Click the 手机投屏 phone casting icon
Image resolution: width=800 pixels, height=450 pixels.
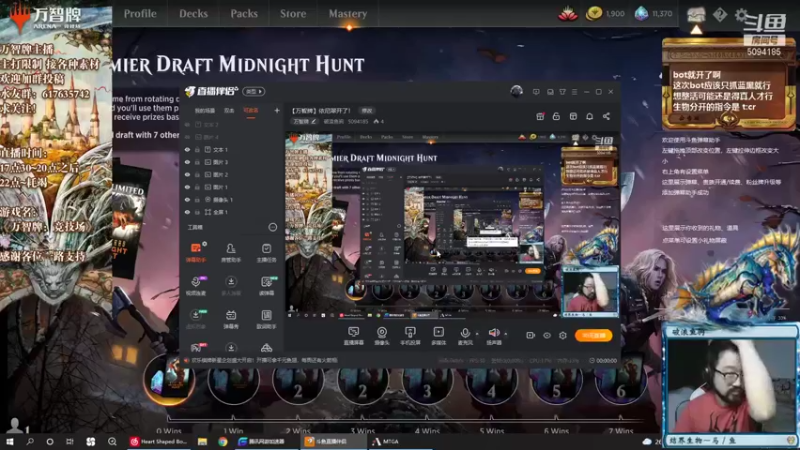point(410,336)
